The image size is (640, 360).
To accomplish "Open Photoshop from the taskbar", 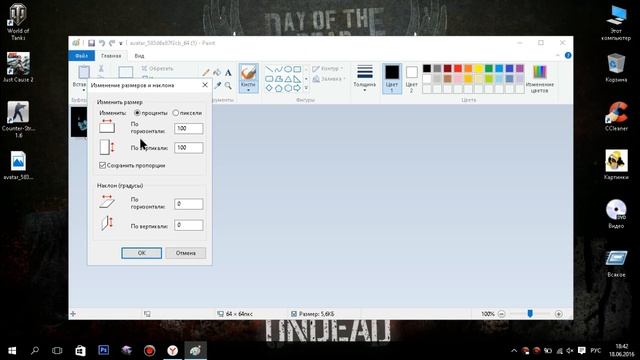I will point(104,350).
